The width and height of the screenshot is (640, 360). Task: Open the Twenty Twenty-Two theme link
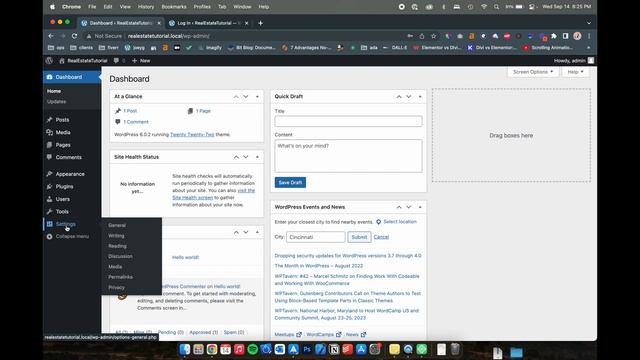pos(192,134)
